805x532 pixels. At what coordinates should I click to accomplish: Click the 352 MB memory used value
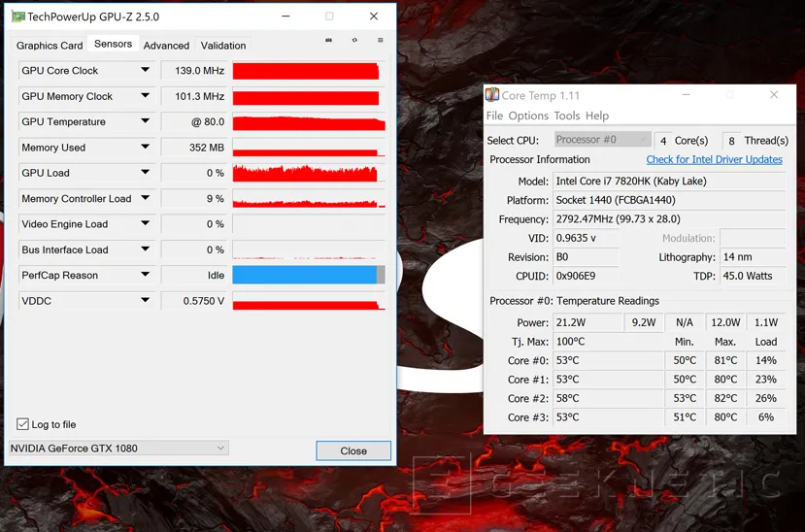[194, 148]
